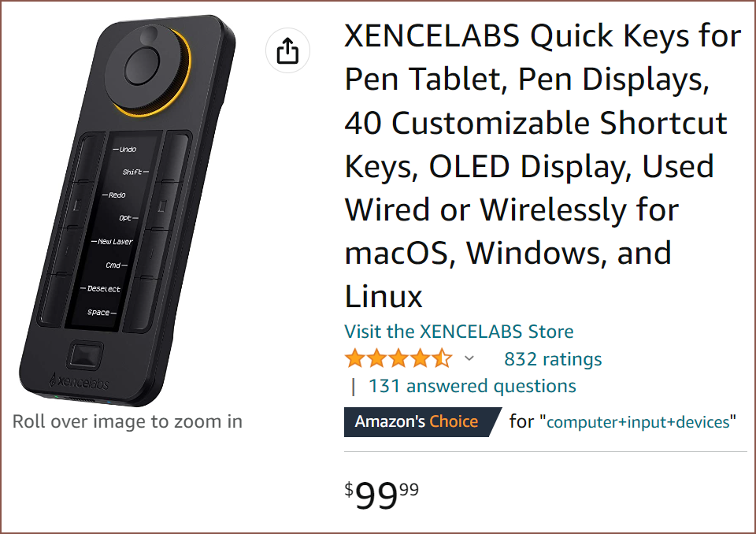Open the 131 answered questions link

[x=472, y=386]
